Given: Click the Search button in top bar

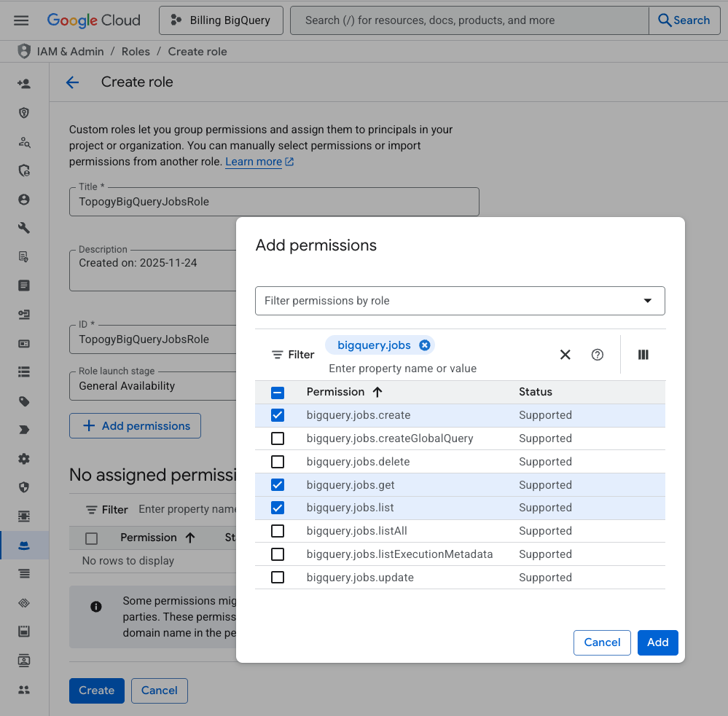Looking at the screenshot, I should 684,20.
